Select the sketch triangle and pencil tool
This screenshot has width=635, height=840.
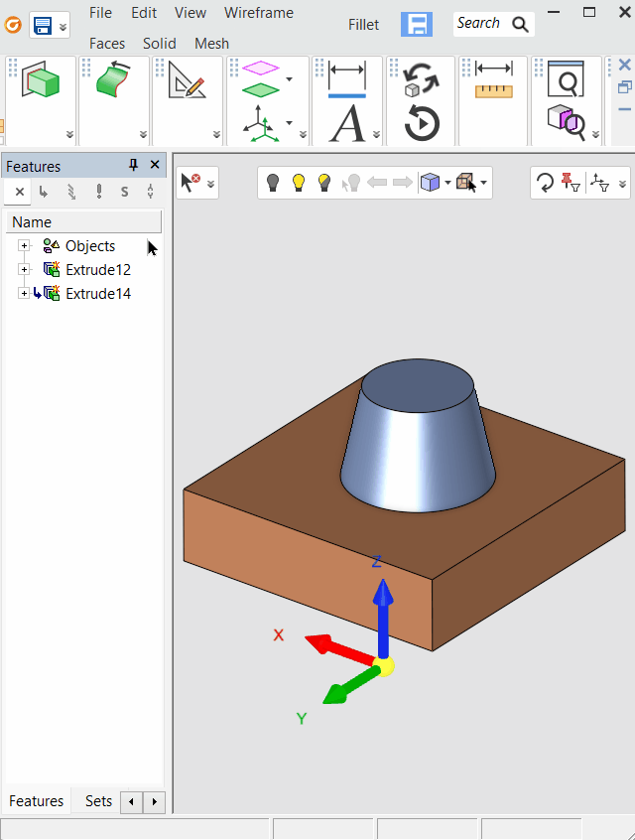pos(186,80)
